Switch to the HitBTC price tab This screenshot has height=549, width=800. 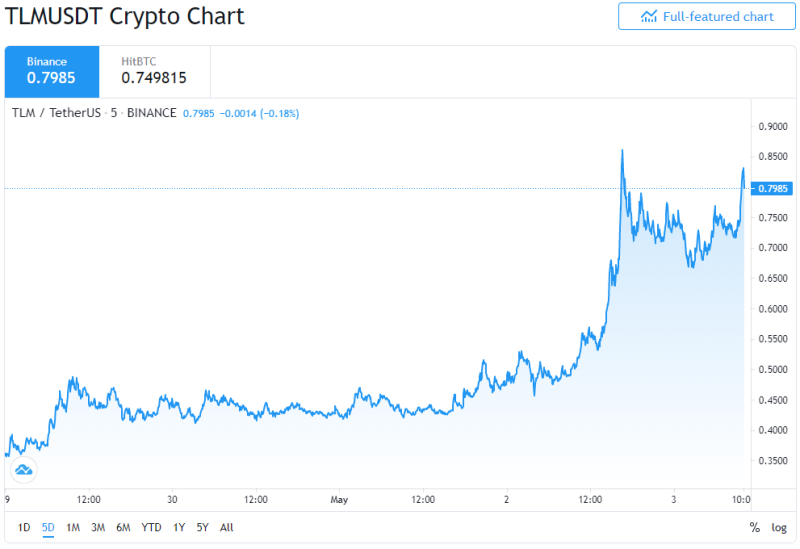point(155,71)
